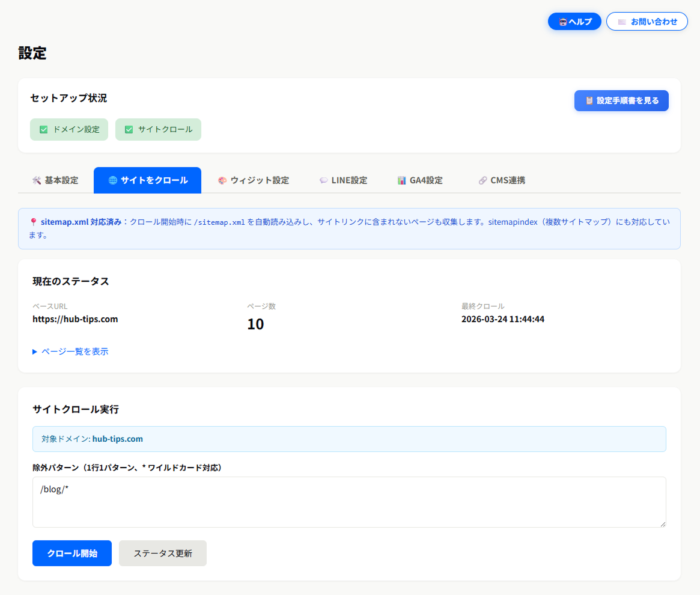The image size is (700, 595).
Task: Switch to the LINE設定 tab
Action: [x=344, y=180]
